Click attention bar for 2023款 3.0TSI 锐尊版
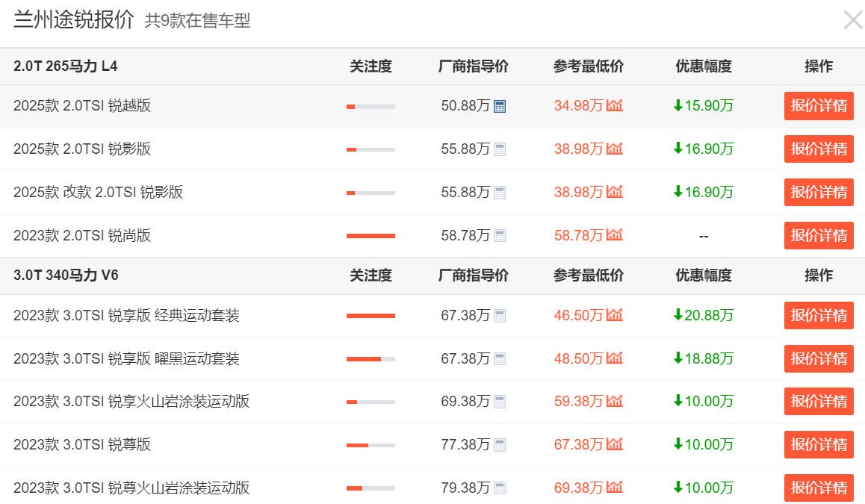Screen dimensions: 865x504 [371, 445]
